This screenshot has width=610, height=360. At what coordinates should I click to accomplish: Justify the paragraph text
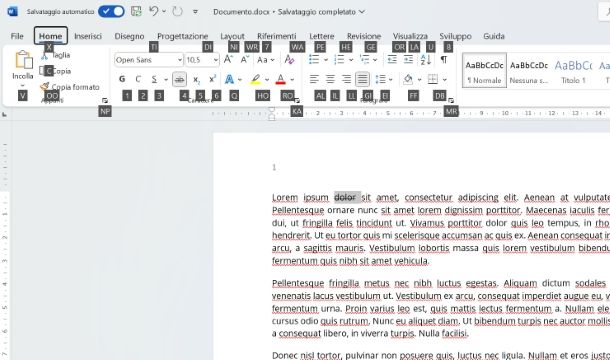coord(362,79)
